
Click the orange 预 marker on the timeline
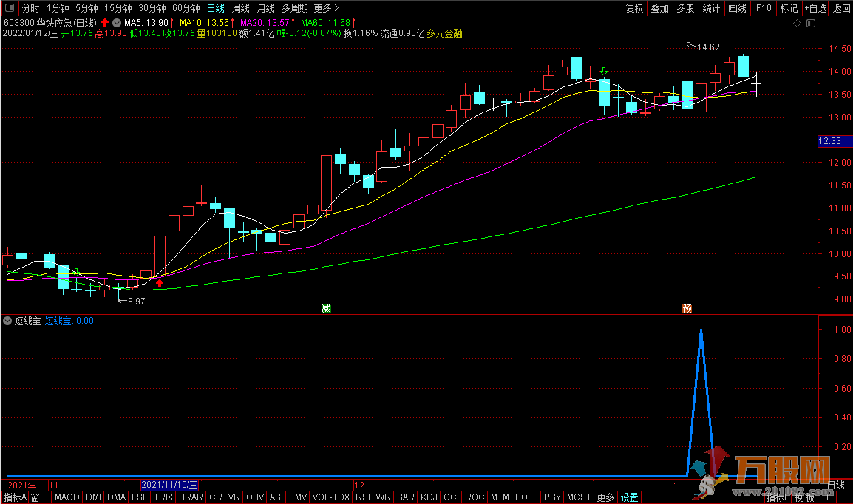[x=687, y=309]
